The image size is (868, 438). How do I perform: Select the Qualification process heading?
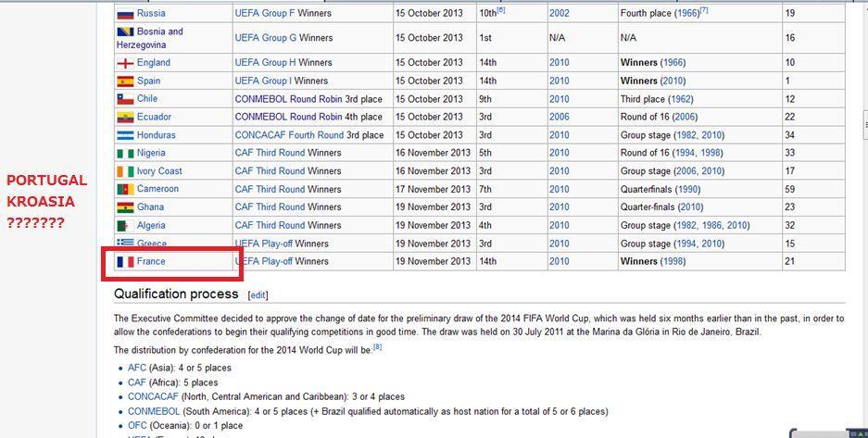176,294
